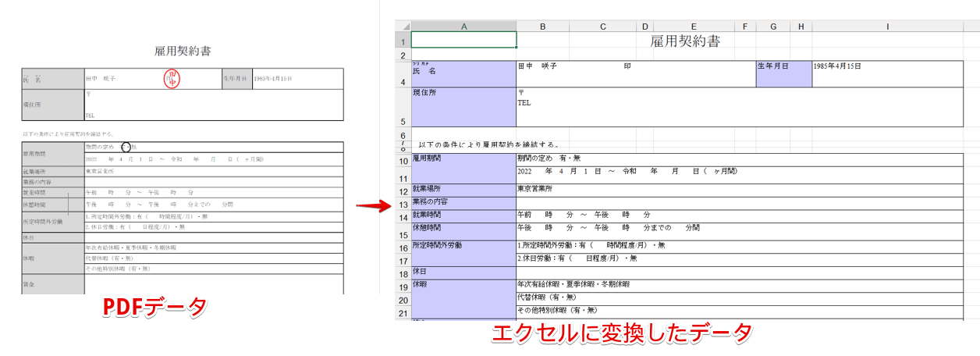Click the 2.休日労働 cell in Excel
980x356 pixels.
tap(739, 260)
